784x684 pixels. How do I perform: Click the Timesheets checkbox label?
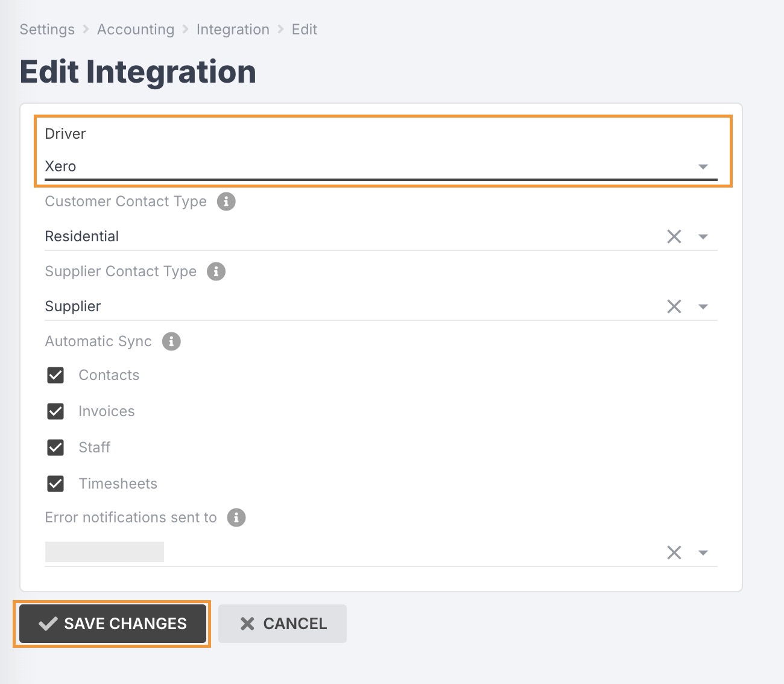(118, 484)
